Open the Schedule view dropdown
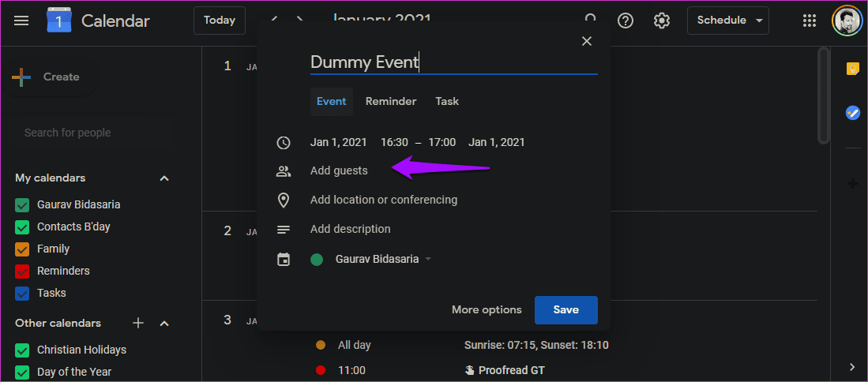This screenshot has width=868, height=382. click(728, 21)
